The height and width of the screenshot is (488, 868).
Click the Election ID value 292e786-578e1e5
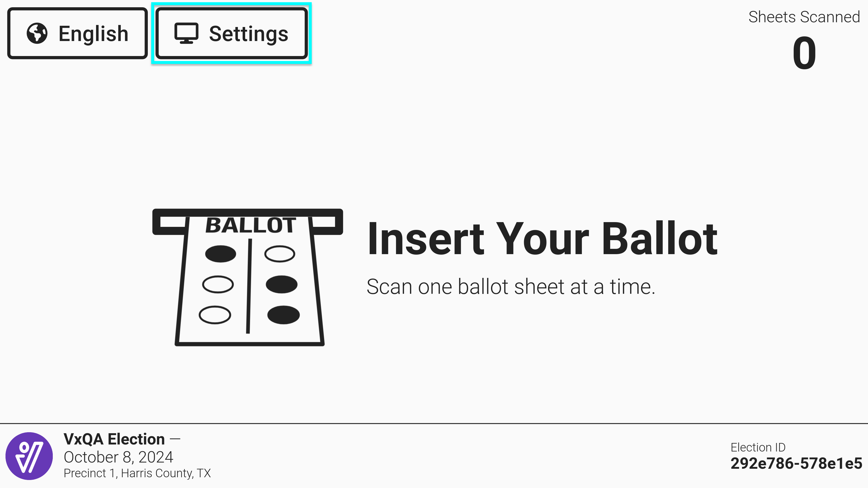pos(796,463)
